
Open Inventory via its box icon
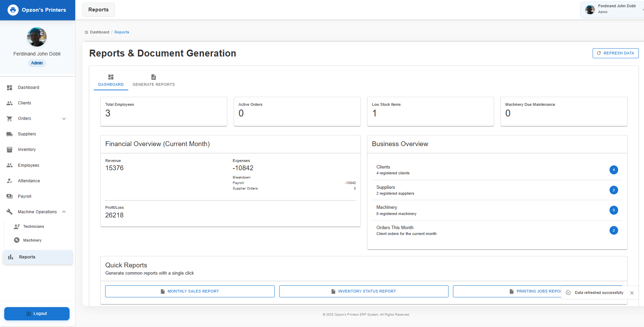[x=10, y=150]
